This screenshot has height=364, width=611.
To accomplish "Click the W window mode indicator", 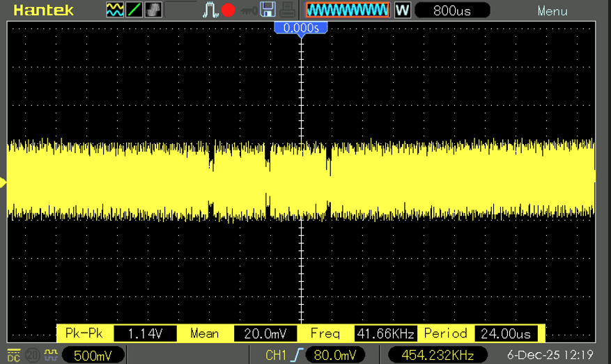I will click(403, 10).
